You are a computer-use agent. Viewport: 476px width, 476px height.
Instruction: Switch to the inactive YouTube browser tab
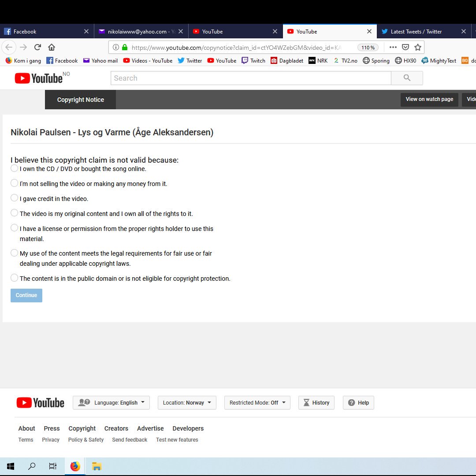235,31
